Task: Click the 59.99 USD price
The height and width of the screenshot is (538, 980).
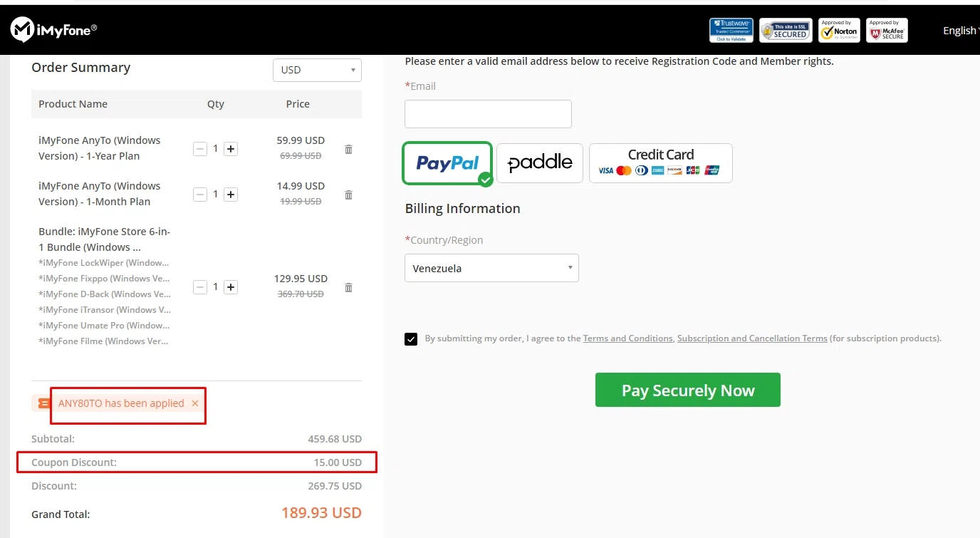Action: click(301, 140)
